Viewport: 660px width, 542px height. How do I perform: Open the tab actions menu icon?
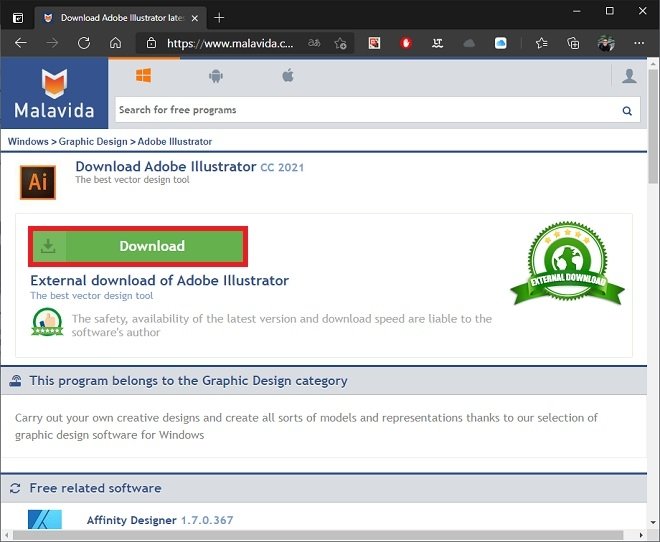(x=18, y=18)
